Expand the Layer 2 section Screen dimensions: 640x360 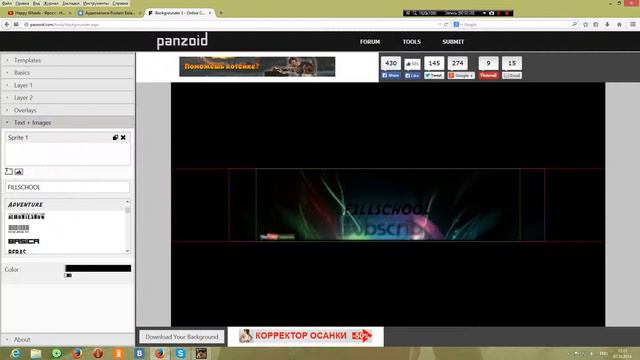pos(68,98)
